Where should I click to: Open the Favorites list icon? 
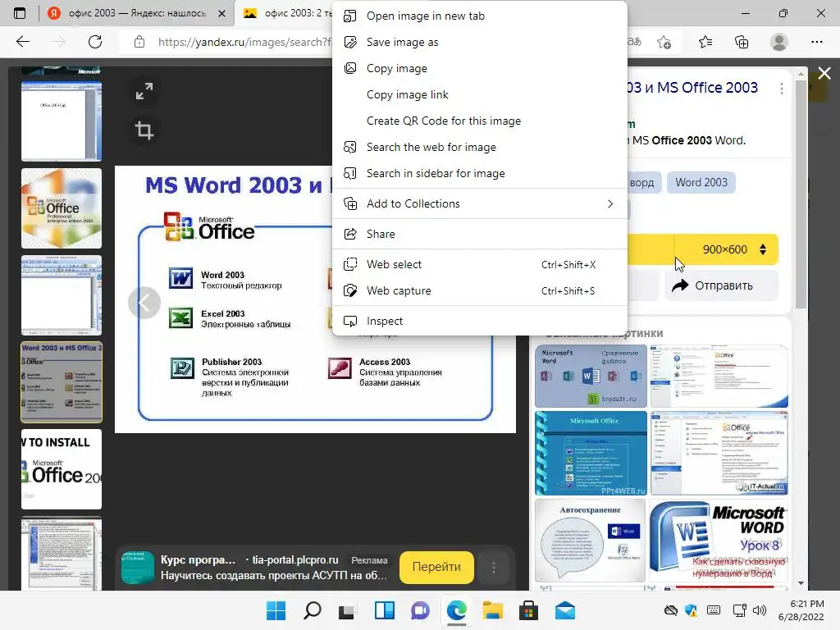tap(705, 42)
